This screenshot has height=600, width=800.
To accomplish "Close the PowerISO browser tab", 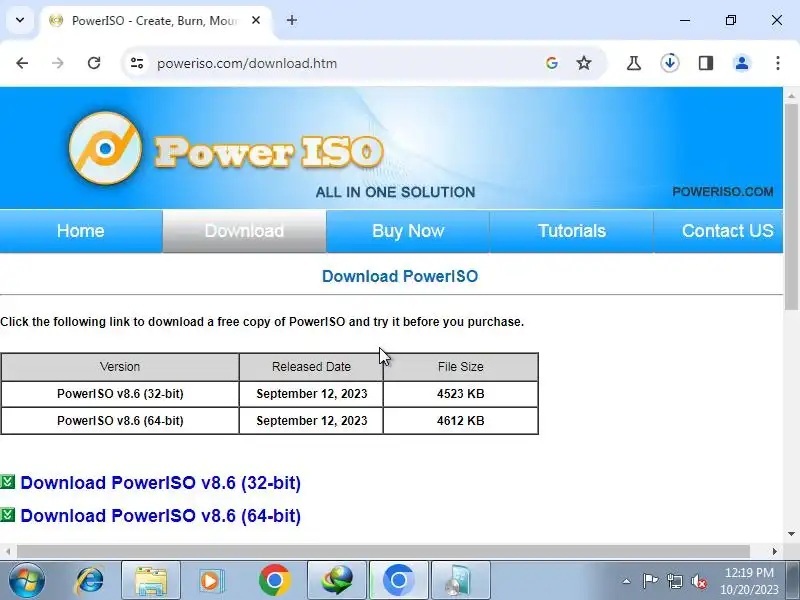I will click(x=256, y=20).
